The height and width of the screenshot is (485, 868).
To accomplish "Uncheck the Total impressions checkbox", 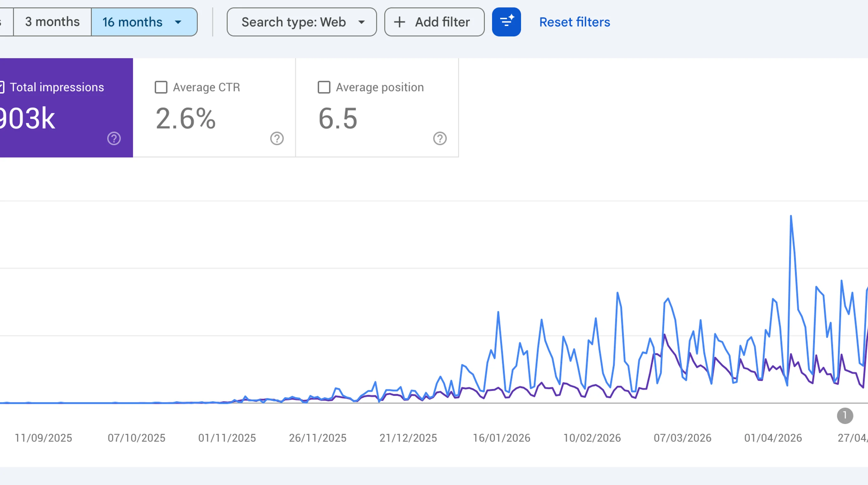I will 1,87.
